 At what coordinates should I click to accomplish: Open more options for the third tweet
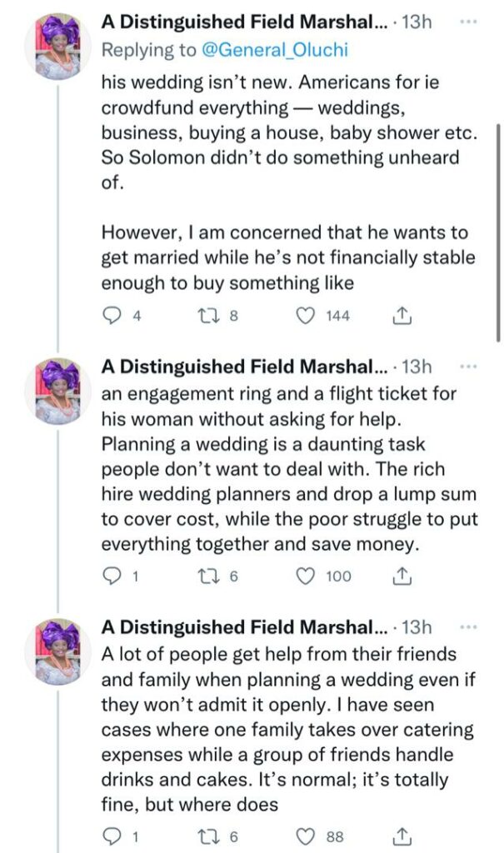[468, 626]
